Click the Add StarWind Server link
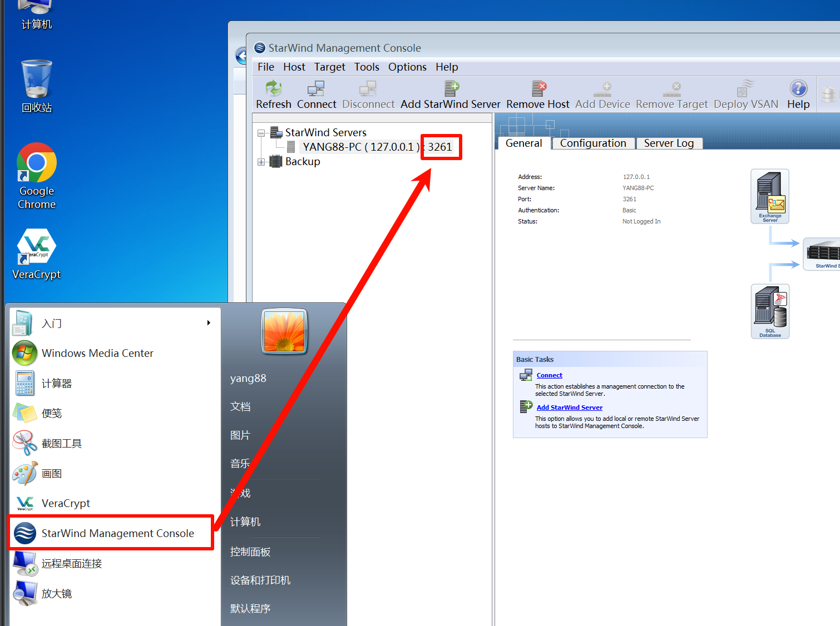 (x=570, y=408)
